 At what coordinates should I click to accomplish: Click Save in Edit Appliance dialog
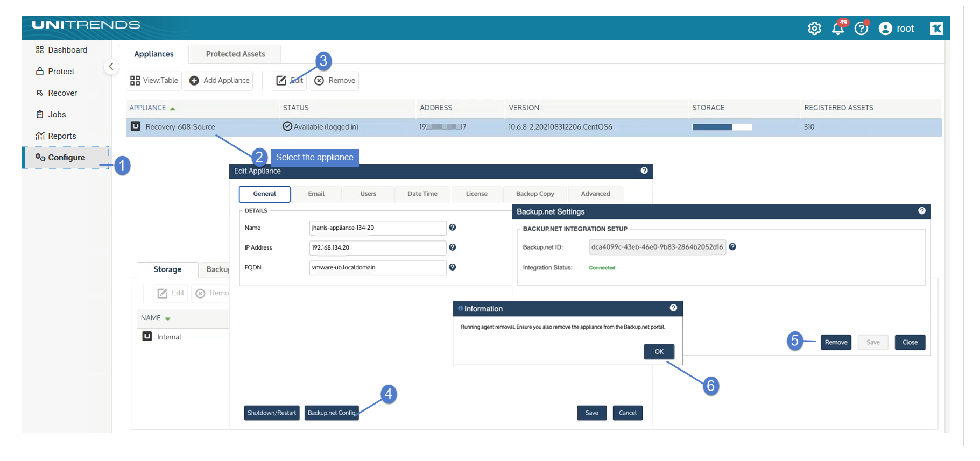point(591,413)
